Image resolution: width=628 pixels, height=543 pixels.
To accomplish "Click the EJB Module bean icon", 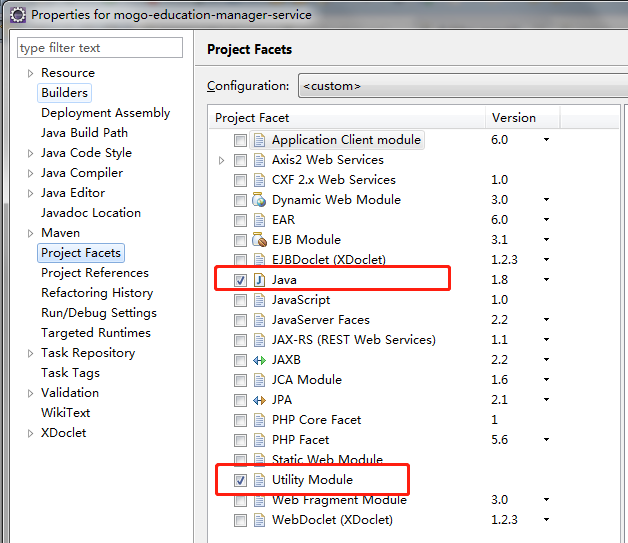I will click(259, 240).
